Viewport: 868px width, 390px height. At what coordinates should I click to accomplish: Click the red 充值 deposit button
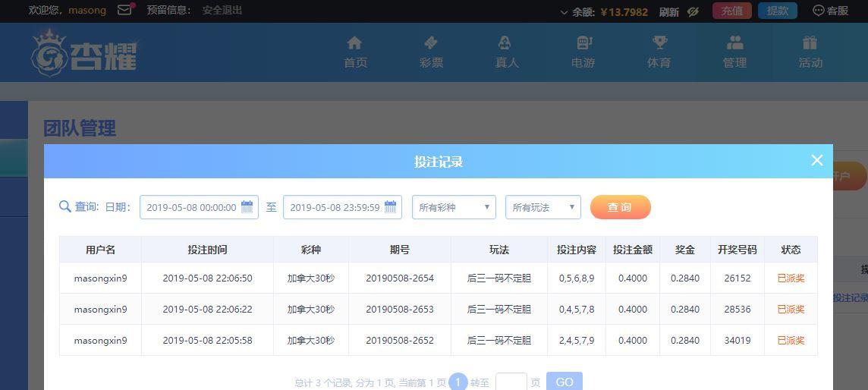[x=731, y=11]
